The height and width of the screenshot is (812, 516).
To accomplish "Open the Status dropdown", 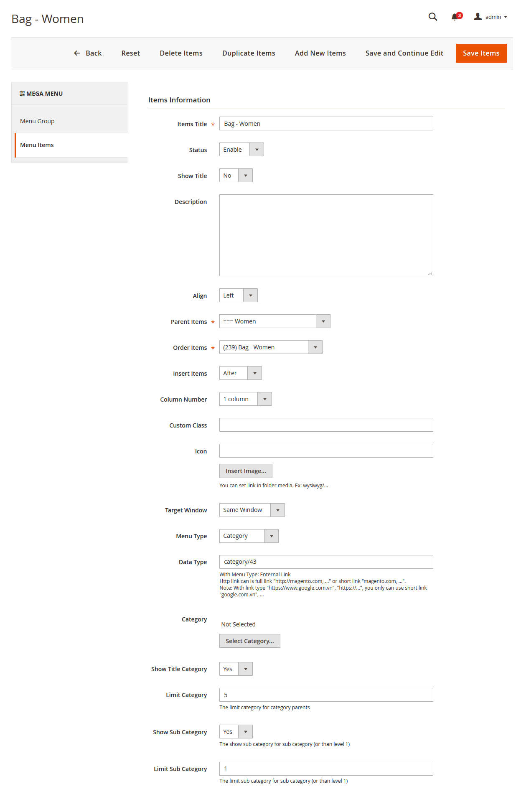I will coord(241,150).
